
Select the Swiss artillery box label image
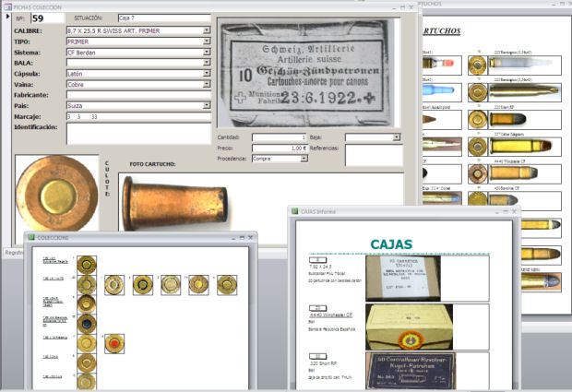coord(305,73)
